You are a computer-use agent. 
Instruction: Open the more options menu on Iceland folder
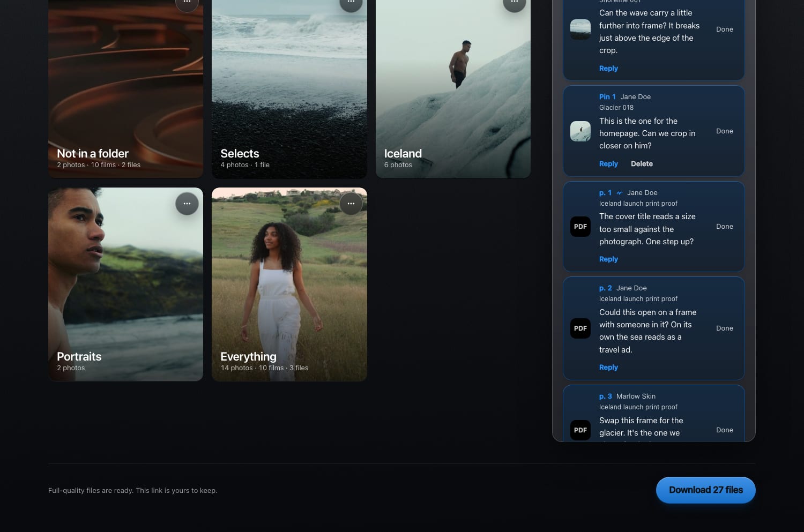tap(515, 3)
